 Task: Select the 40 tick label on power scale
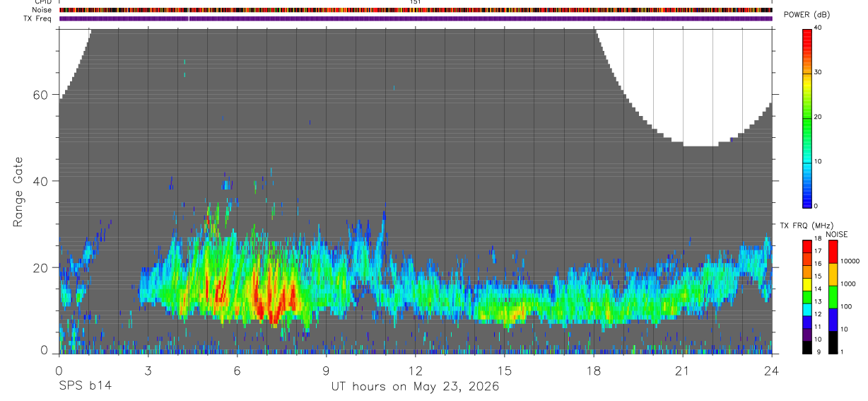[x=819, y=27]
